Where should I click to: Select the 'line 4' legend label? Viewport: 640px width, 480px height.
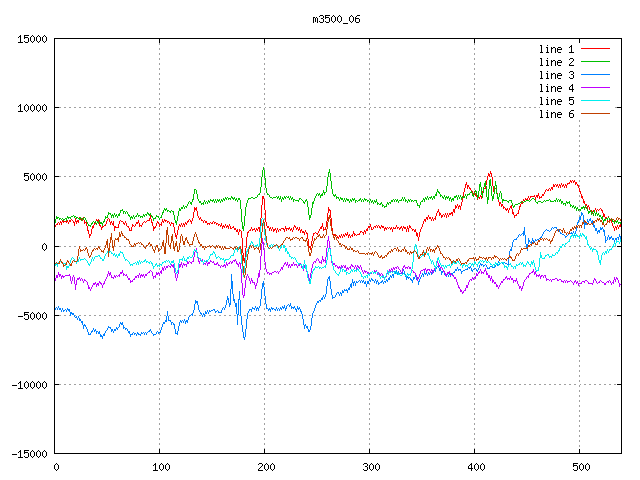556,88
